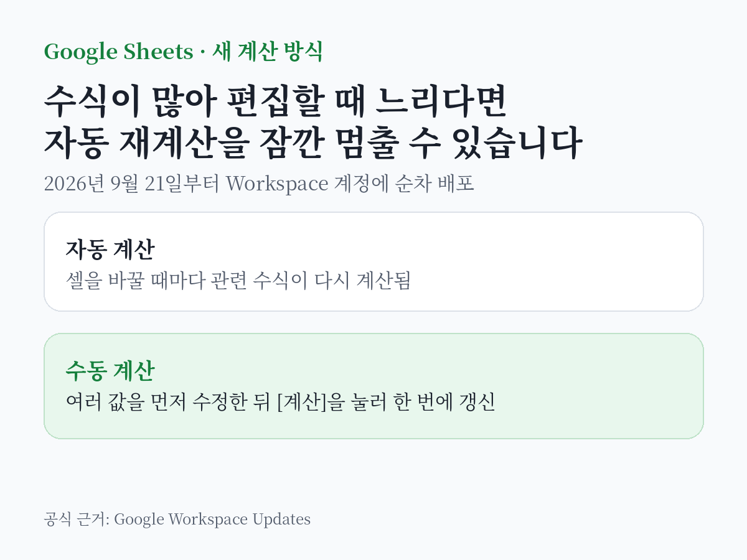Select the green '수동 계산' card title
The width and height of the screenshot is (747, 560).
(110, 371)
